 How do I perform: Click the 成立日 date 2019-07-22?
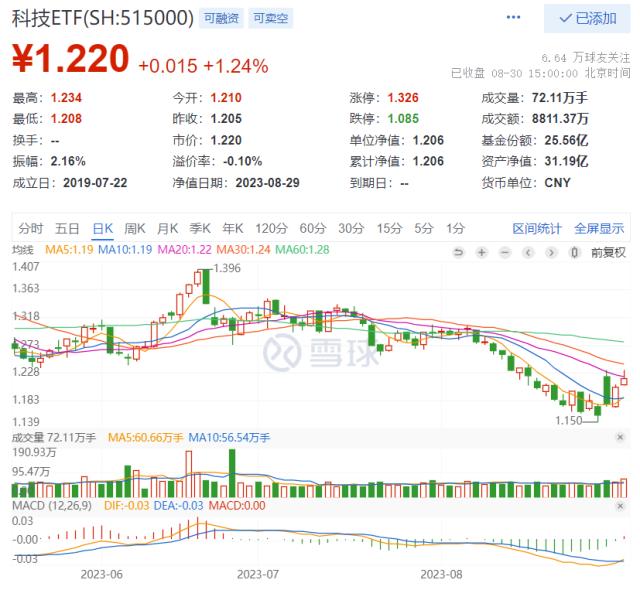coord(95,183)
